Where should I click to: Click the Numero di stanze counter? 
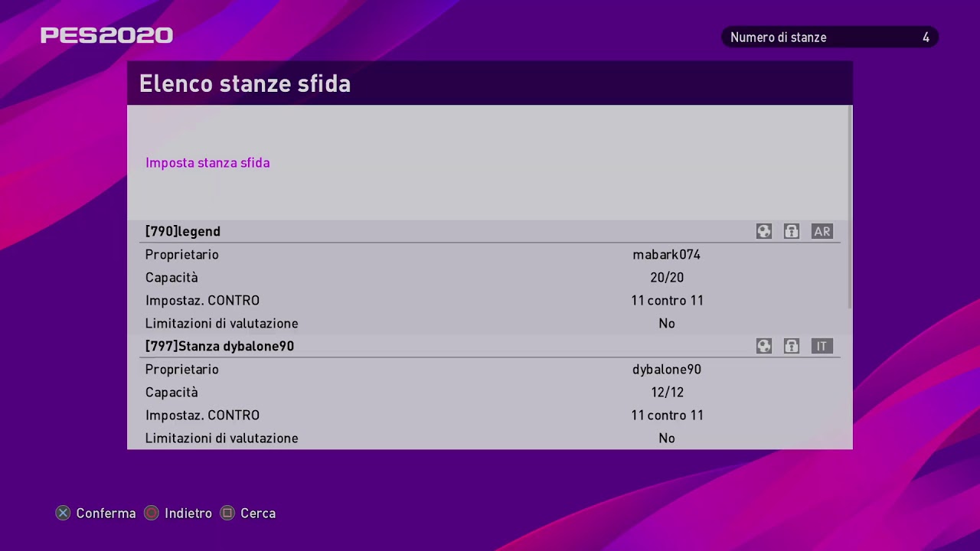point(830,37)
